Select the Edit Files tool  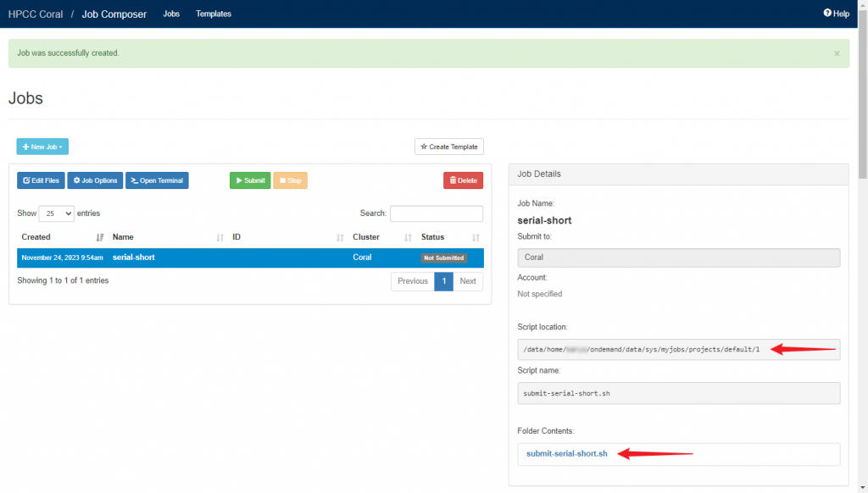point(40,180)
